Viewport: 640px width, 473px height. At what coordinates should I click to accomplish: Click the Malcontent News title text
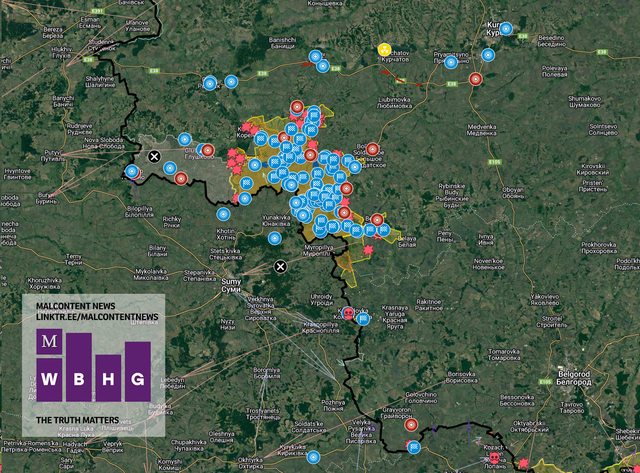75,305
